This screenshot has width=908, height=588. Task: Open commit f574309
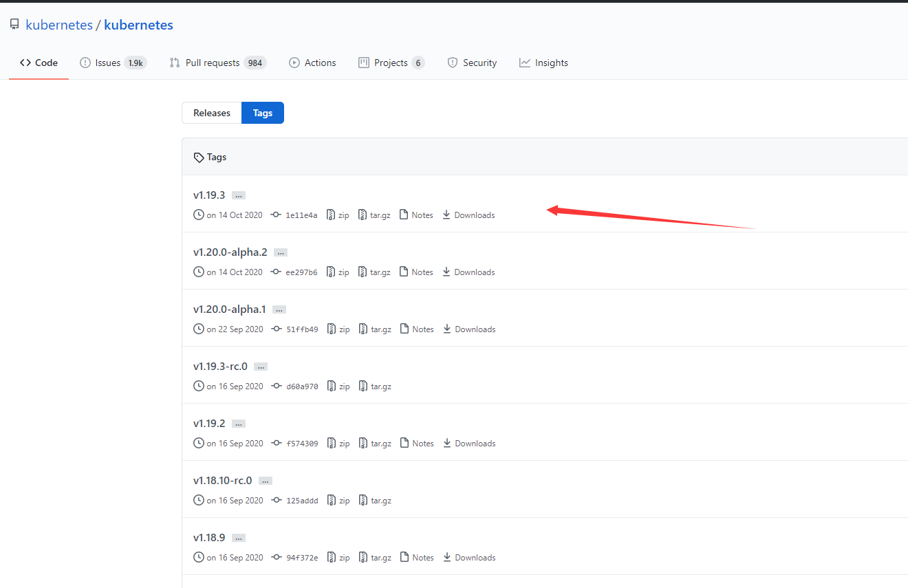point(295,444)
